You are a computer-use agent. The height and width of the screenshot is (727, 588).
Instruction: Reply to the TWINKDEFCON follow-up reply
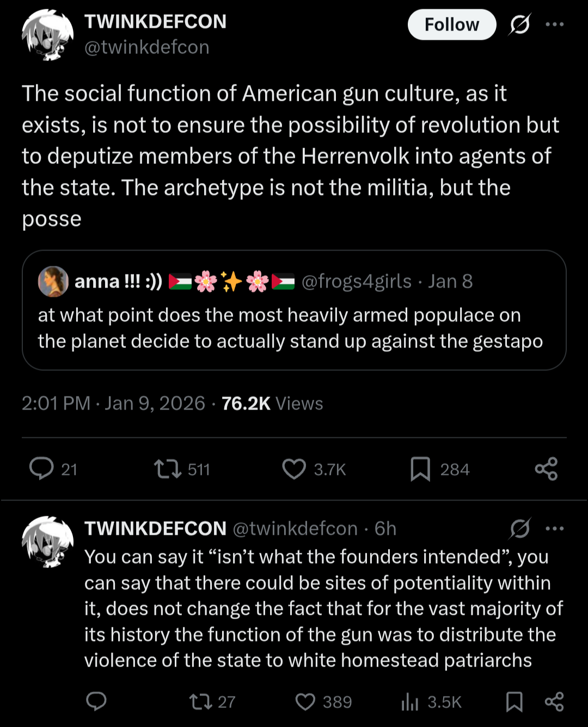coord(96,701)
